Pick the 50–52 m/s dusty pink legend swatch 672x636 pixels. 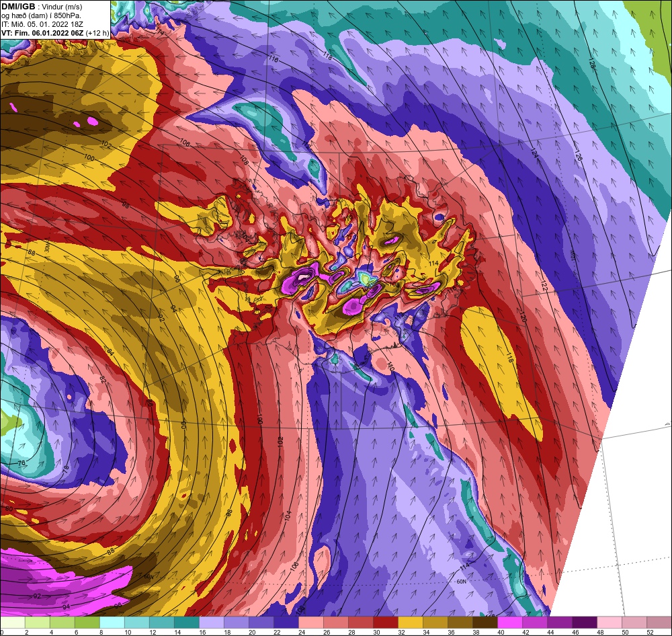pyautogui.click(x=634, y=623)
